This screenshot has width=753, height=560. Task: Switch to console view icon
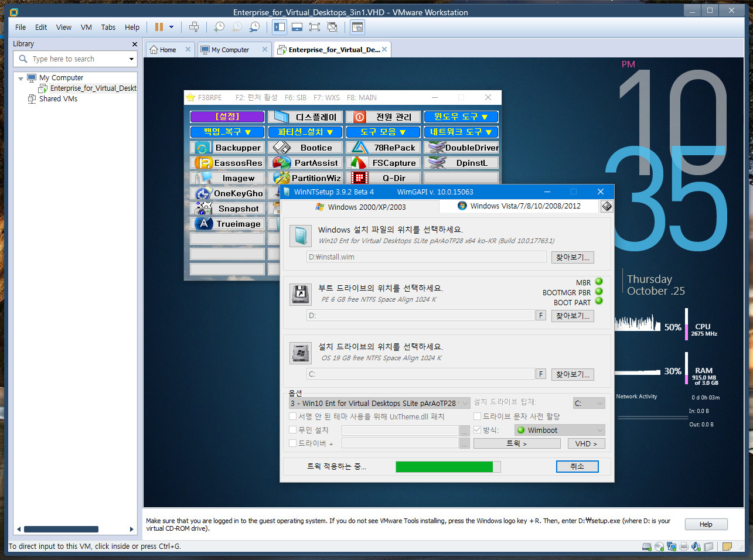pyautogui.click(x=357, y=27)
